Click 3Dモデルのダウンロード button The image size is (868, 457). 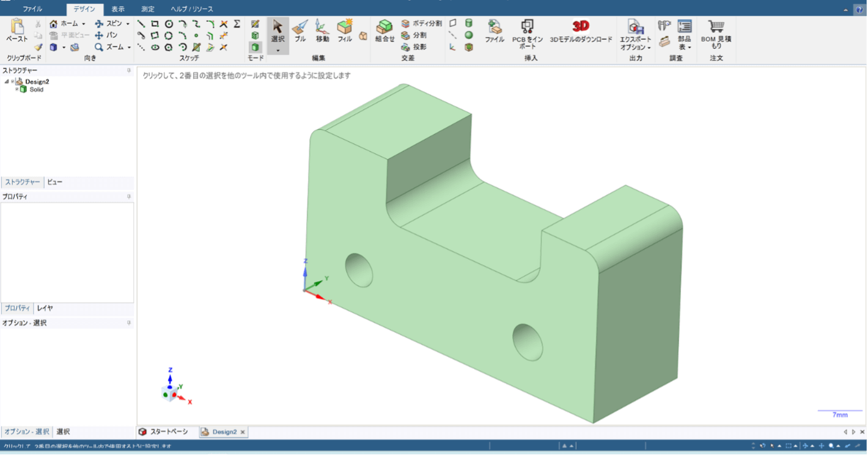581,31
